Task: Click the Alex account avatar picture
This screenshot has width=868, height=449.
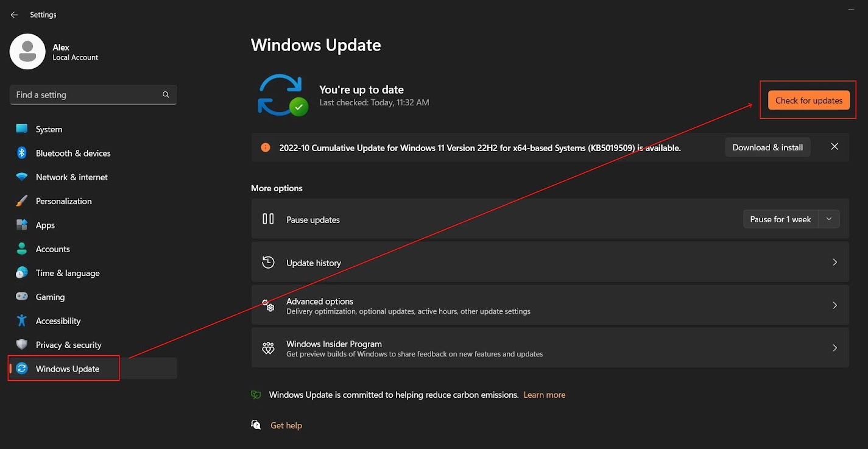Action: click(x=27, y=52)
